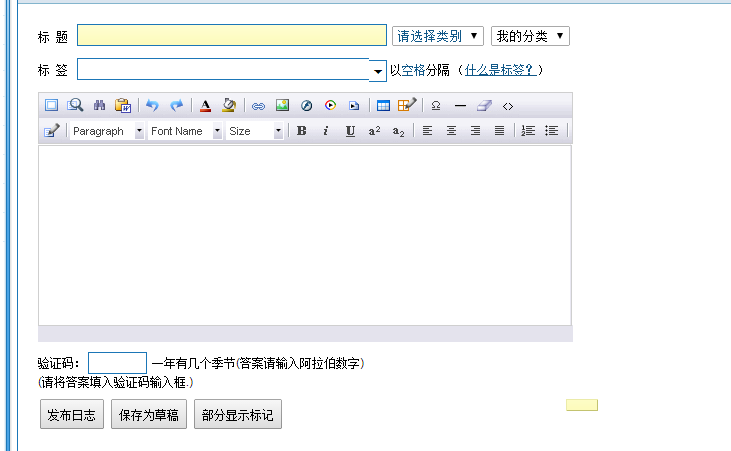The image size is (731, 451).
Task: Insert a bulleted list
Action: pos(552,131)
